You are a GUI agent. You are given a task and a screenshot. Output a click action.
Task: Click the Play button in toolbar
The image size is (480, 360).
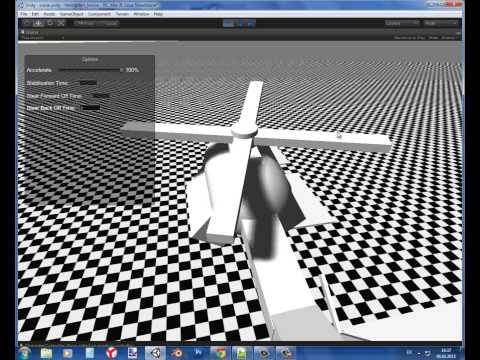pos(229,23)
